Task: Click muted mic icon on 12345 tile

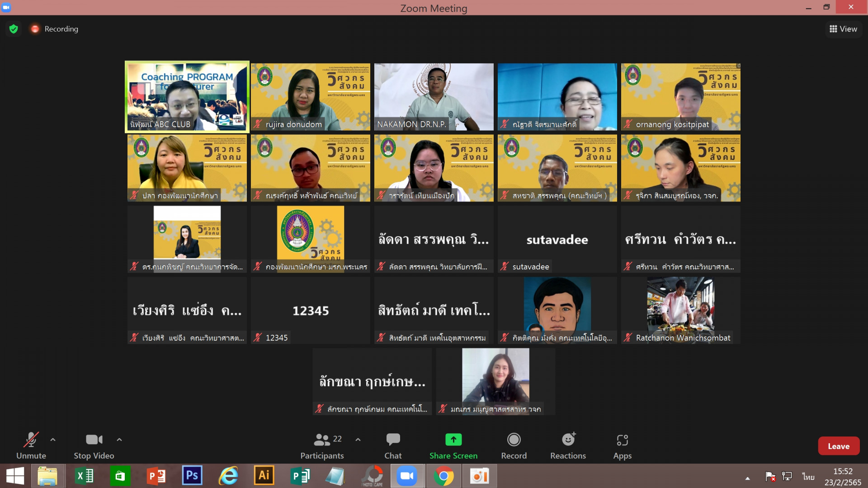Action: 258,338
